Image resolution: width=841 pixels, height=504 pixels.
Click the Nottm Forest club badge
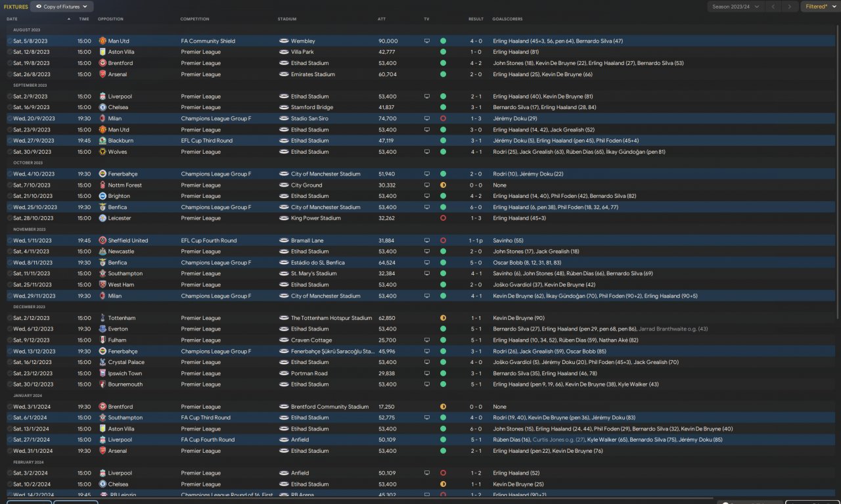click(102, 185)
